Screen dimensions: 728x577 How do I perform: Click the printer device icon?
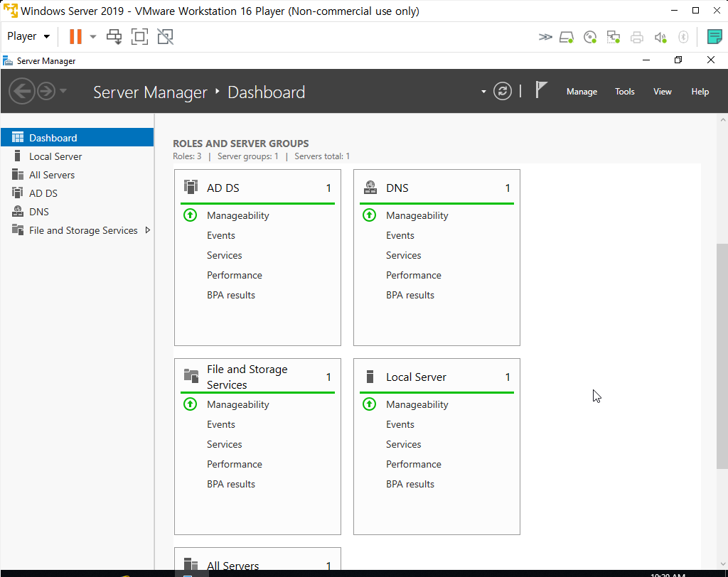[x=636, y=37]
